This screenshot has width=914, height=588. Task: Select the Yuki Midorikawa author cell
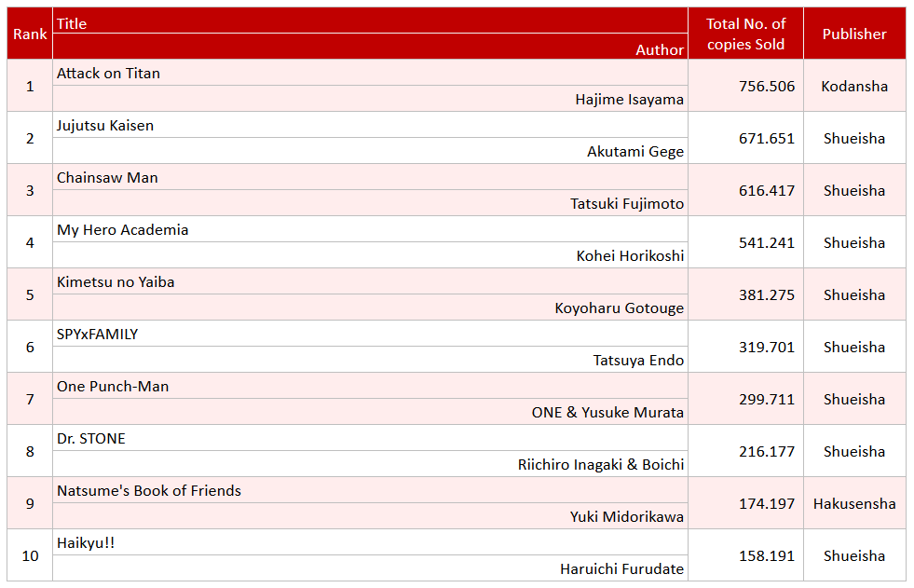370,516
